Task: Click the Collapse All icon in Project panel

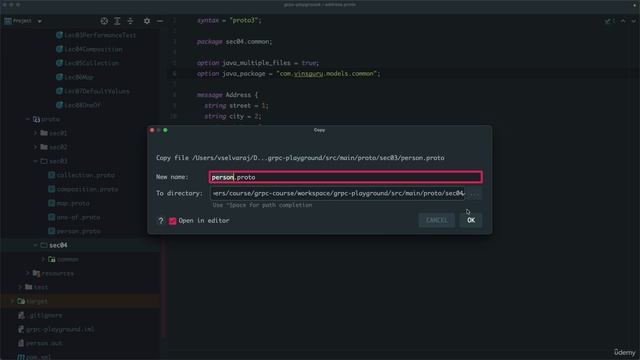Action: pyautogui.click(x=130, y=21)
